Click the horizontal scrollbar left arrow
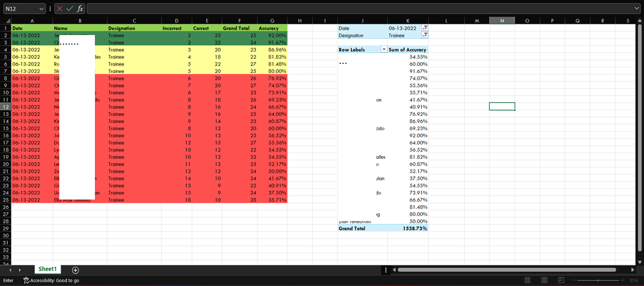This screenshot has width=644, height=286. [x=394, y=270]
